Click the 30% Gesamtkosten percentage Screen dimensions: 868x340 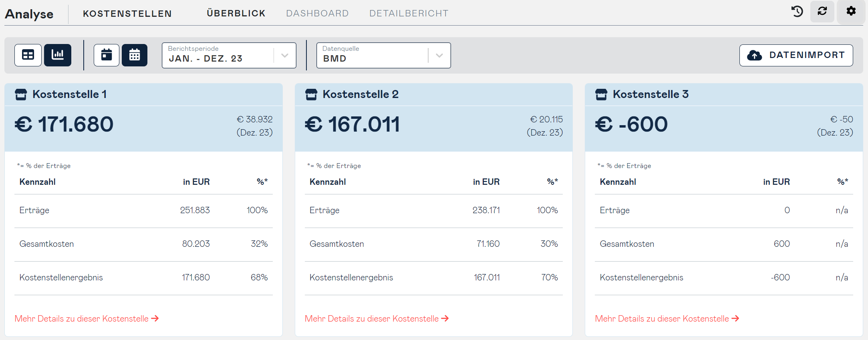tap(549, 244)
